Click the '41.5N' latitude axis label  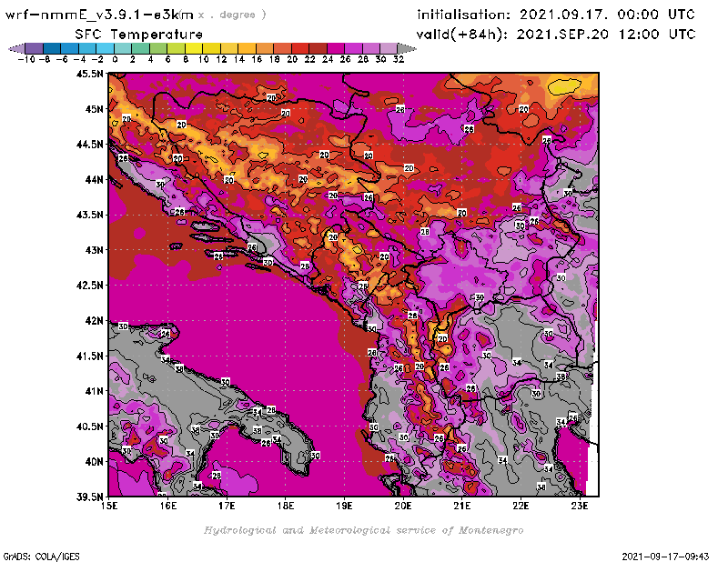89,356
